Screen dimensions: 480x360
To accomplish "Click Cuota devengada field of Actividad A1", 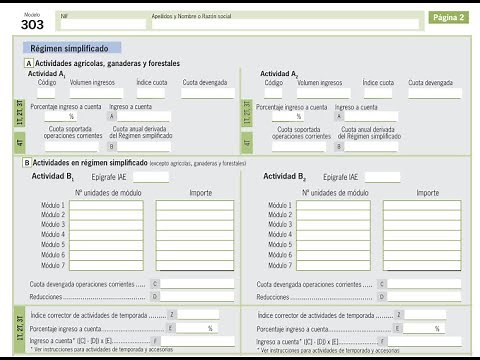I will (x=208, y=93).
